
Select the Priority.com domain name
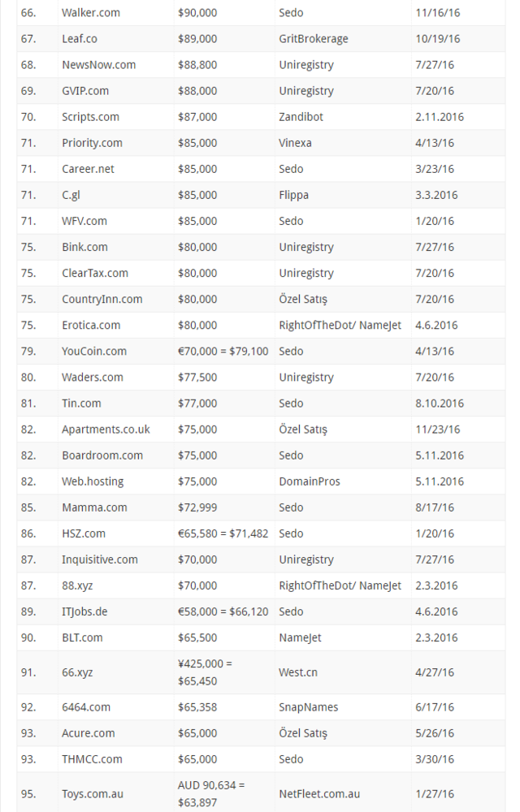click(92, 143)
